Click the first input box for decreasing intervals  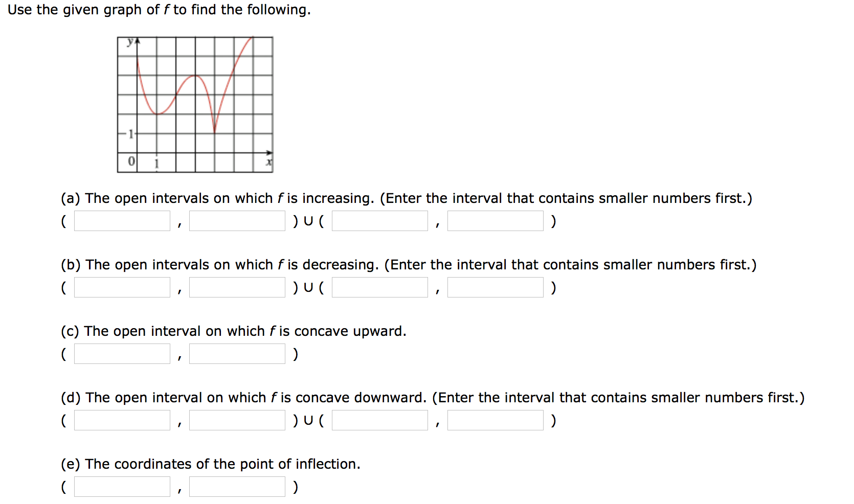122,287
